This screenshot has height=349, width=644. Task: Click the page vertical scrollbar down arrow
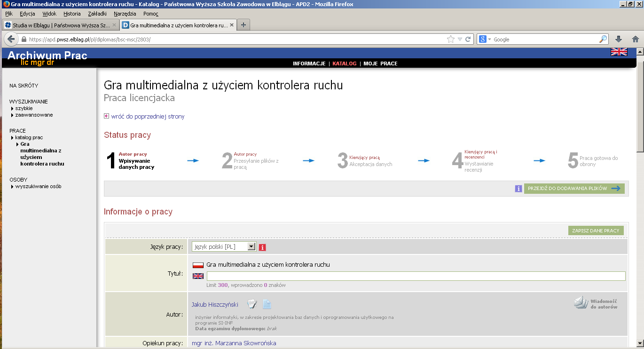tap(640, 343)
